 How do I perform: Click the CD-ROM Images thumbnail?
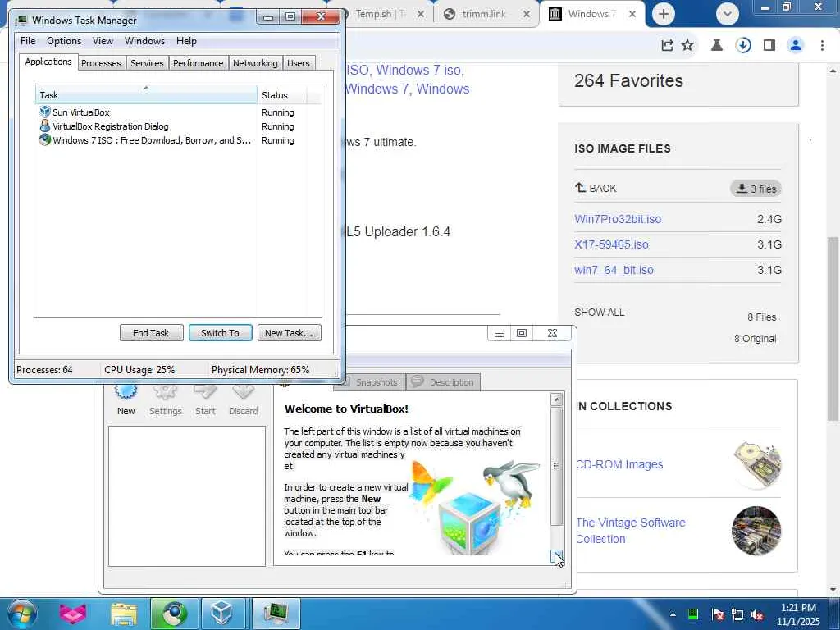click(756, 464)
